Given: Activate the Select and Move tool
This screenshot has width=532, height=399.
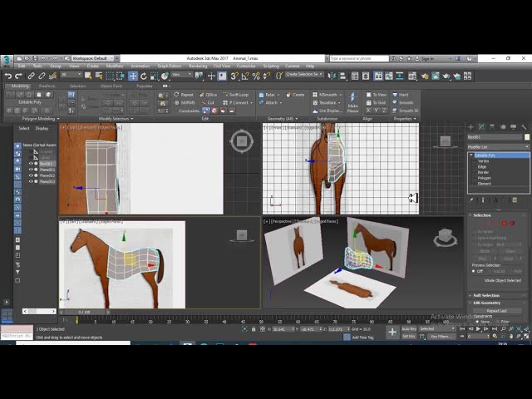Looking at the screenshot, I should click(133, 76).
